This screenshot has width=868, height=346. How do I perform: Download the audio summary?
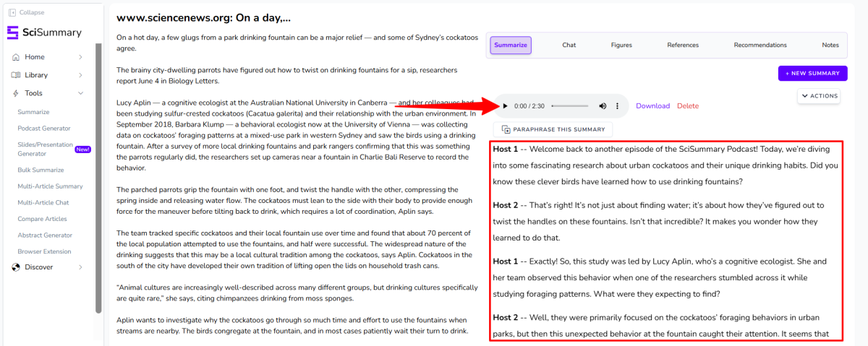(652, 106)
